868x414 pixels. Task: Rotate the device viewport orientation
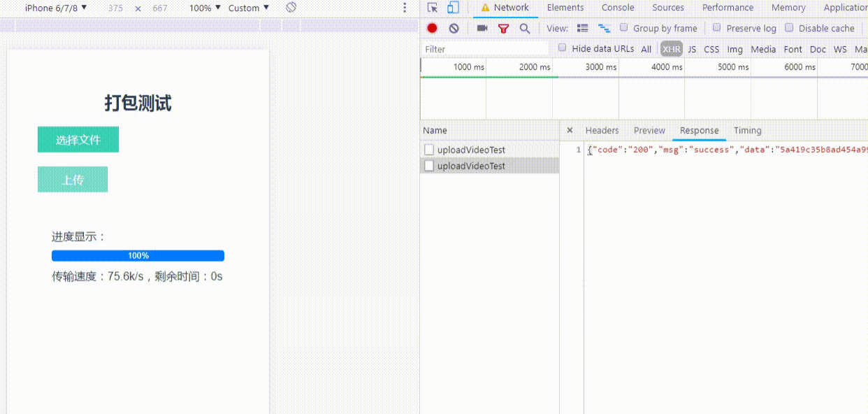[x=291, y=8]
